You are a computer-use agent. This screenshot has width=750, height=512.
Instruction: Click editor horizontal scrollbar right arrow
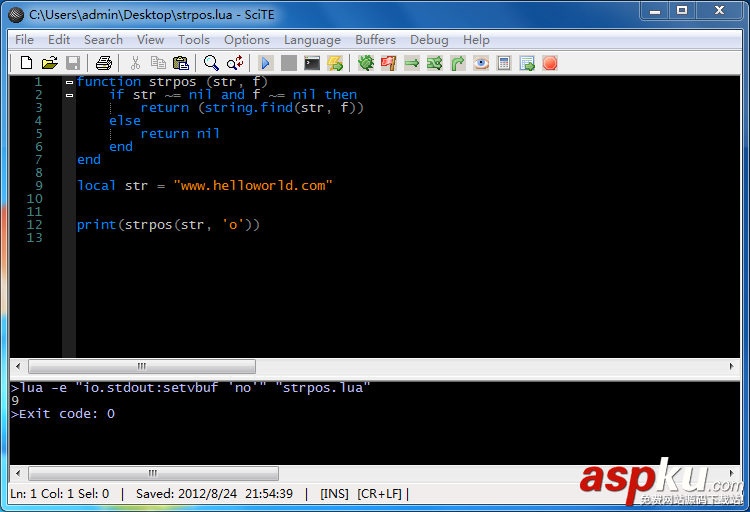(731, 367)
